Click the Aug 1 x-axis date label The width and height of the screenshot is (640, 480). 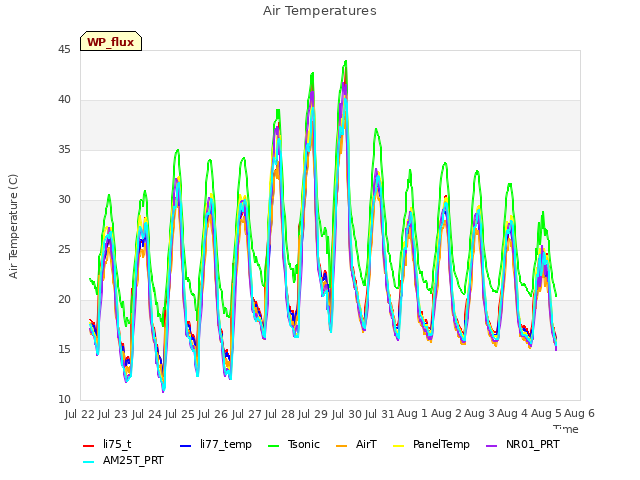point(412,413)
